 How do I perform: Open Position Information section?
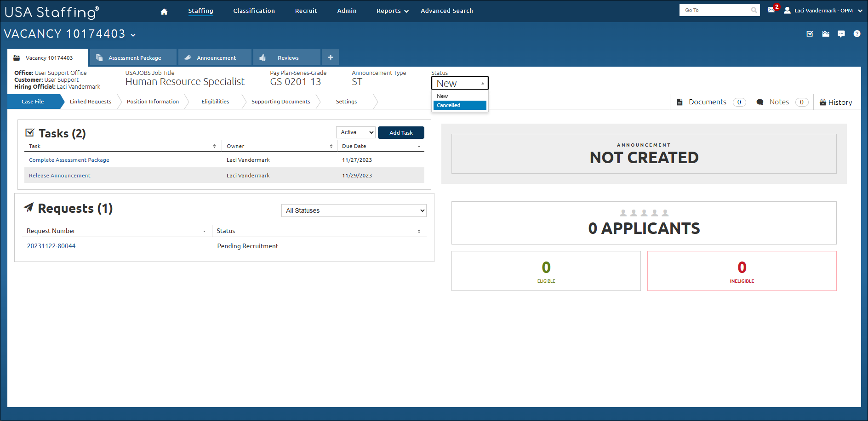coord(153,102)
